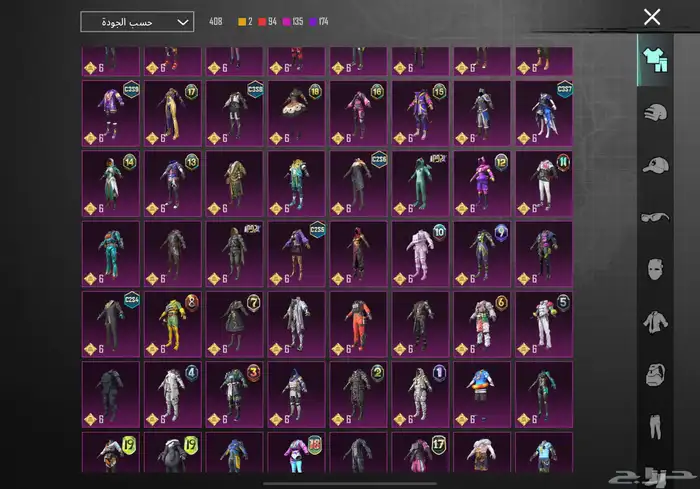The image size is (700, 489).
Task: Select the outfit with the C2S4 badge
Action: [x=110, y=323]
